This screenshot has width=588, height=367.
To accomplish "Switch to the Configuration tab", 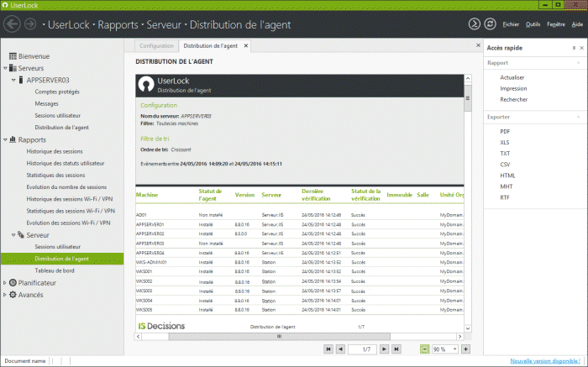I will pos(156,45).
